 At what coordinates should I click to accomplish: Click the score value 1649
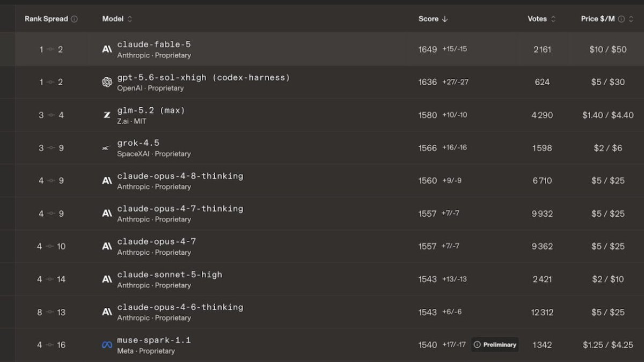[x=428, y=49]
